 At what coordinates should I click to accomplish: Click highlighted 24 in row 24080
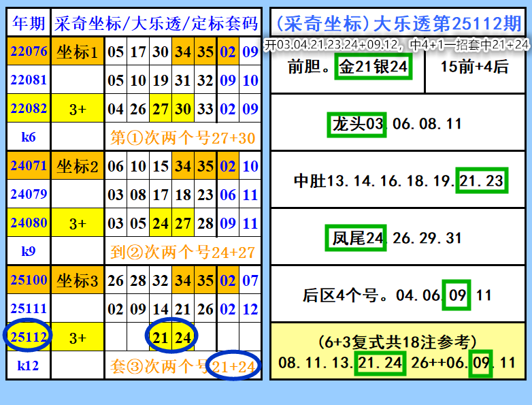[x=160, y=223]
